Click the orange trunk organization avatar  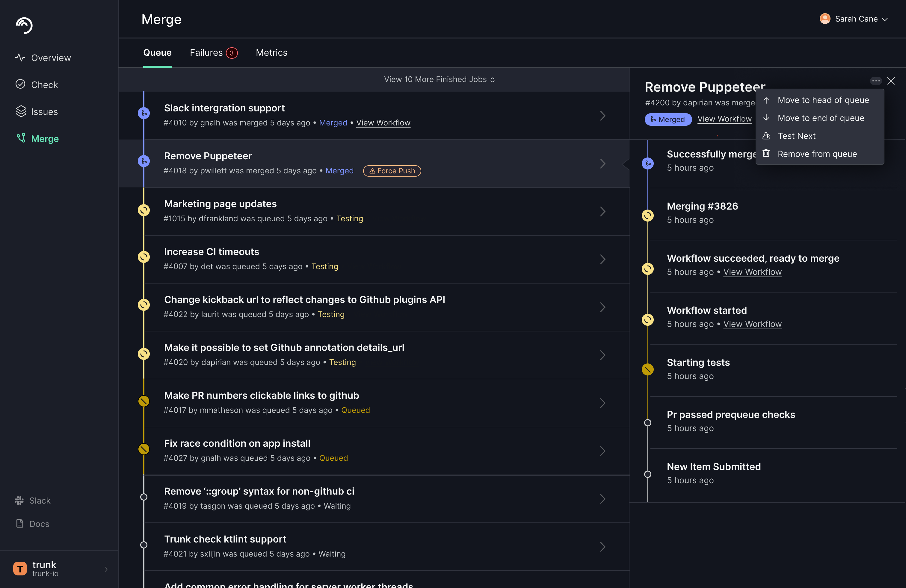click(20, 568)
